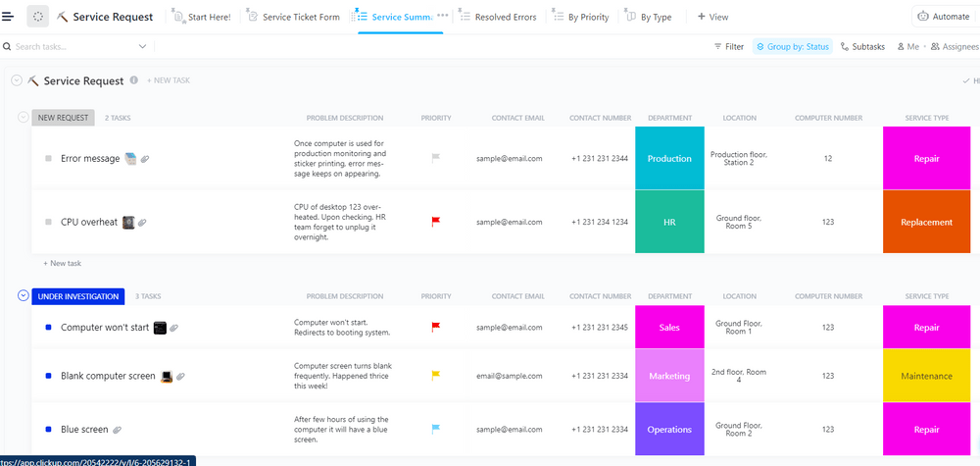Click the yellow priority flag for Blank computer screen
The image size is (980, 466).
(436, 376)
